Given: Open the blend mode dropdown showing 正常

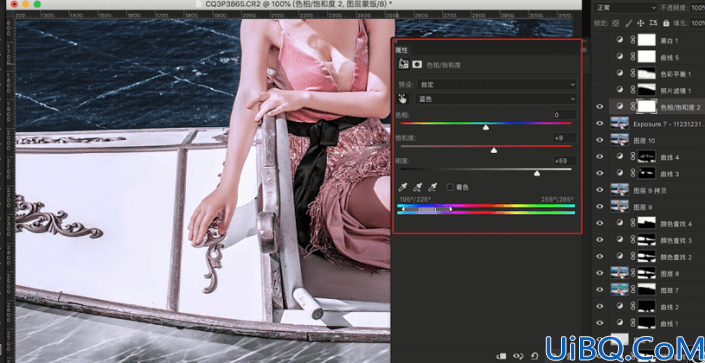Looking at the screenshot, I should tap(625, 8).
